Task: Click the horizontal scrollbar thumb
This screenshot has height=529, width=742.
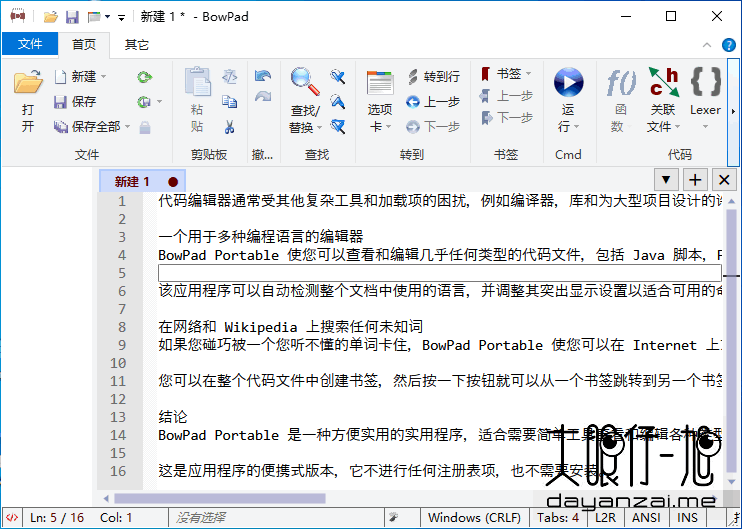Action: click(220, 498)
